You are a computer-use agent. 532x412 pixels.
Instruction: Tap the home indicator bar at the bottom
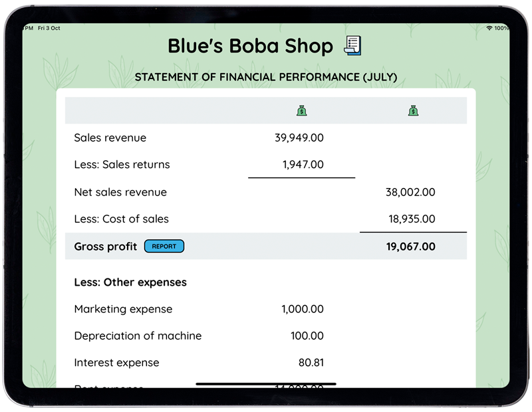coord(266,383)
